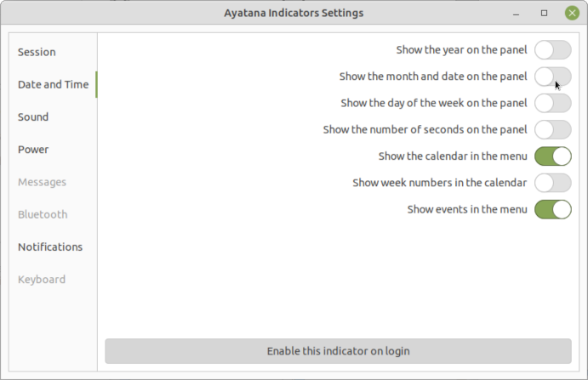
Task: Select the Messages sidebar entry
Action: (53, 182)
